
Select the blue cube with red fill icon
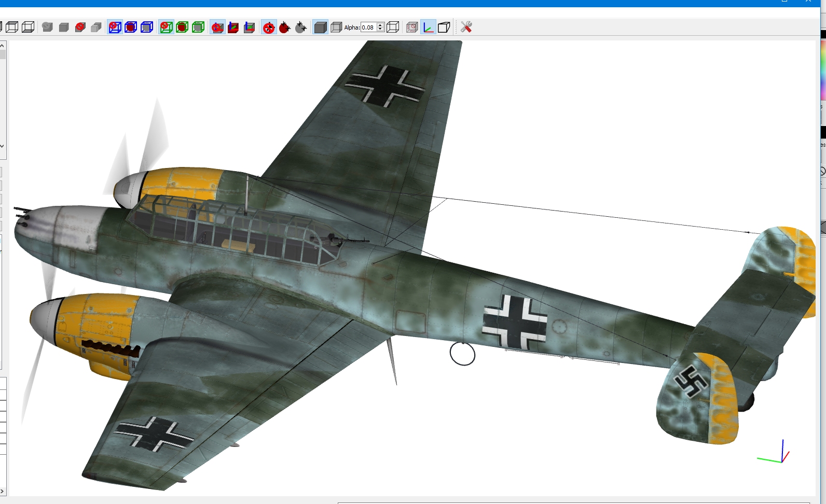[131, 27]
